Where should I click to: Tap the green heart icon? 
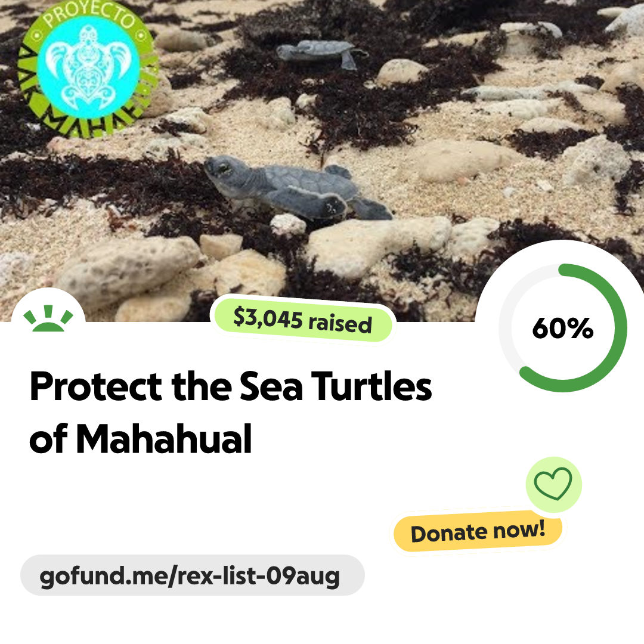553,485
